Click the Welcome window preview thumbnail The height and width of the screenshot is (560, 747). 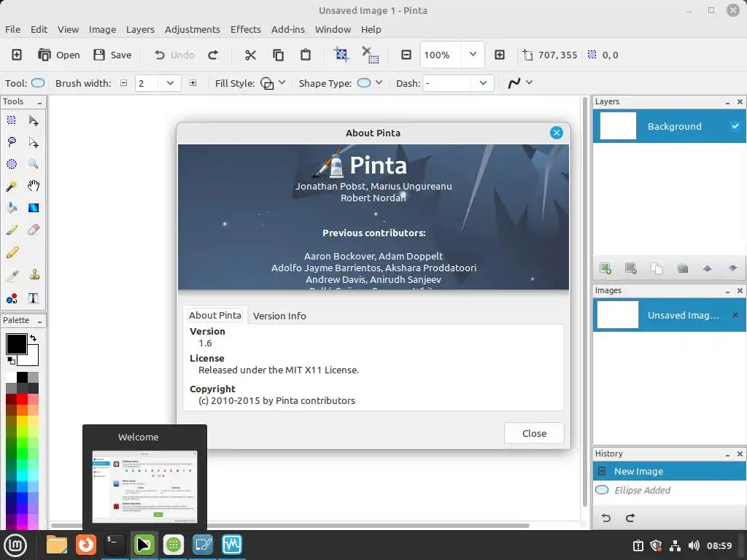145,487
